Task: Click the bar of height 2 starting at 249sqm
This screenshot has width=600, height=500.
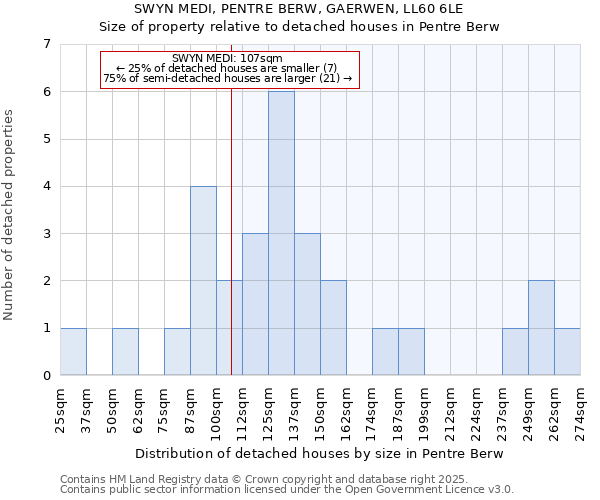Action: 541,327
